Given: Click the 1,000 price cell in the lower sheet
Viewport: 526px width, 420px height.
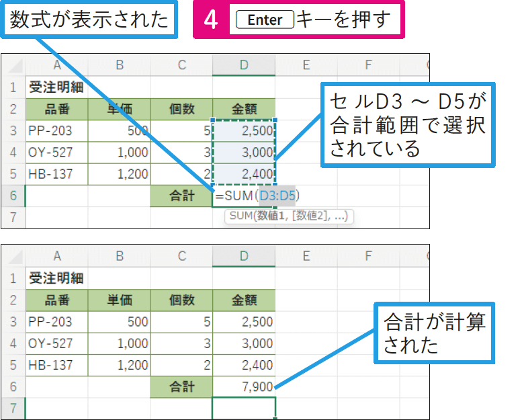Looking at the screenshot, I should coord(119,343).
